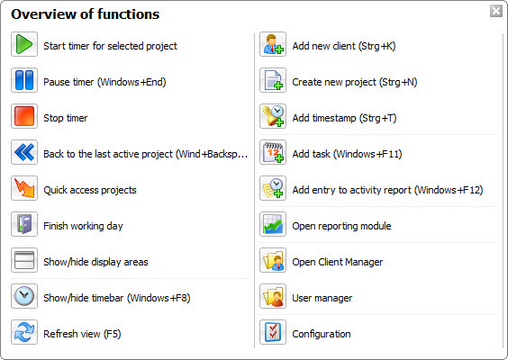Click the blue Pause timer icon

(24, 80)
